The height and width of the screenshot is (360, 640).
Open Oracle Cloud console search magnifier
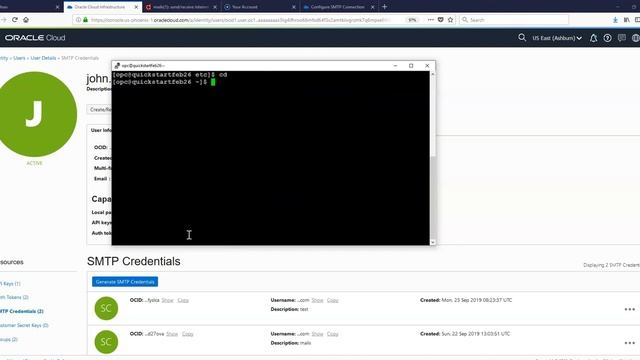[x=522, y=38]
